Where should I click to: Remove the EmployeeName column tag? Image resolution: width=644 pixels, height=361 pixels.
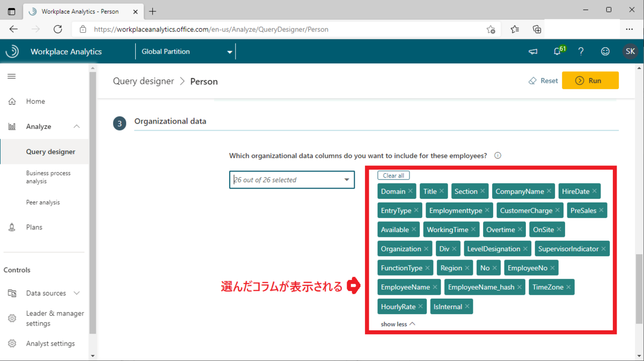435,287
